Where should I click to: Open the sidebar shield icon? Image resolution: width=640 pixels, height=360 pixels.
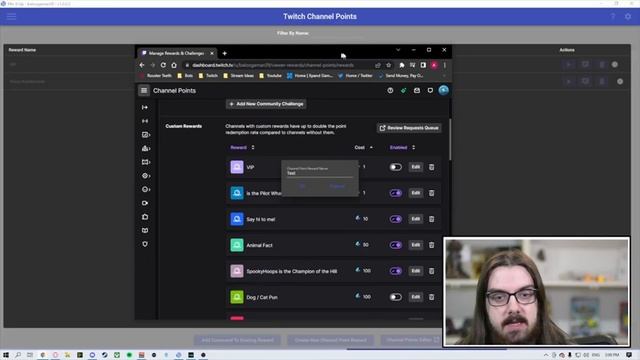[x=145, y=244]
